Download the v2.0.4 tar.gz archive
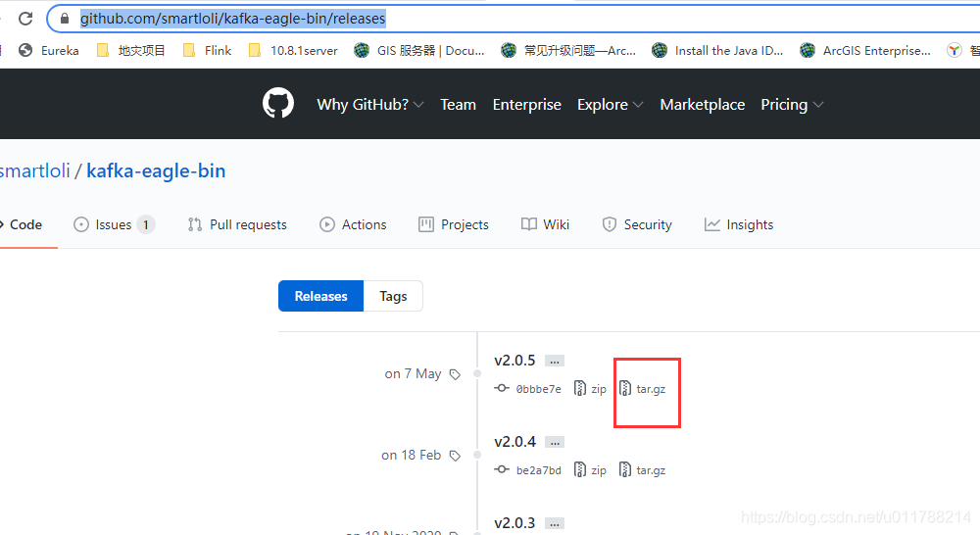The image size is (980, 535). tap(642, 470)
